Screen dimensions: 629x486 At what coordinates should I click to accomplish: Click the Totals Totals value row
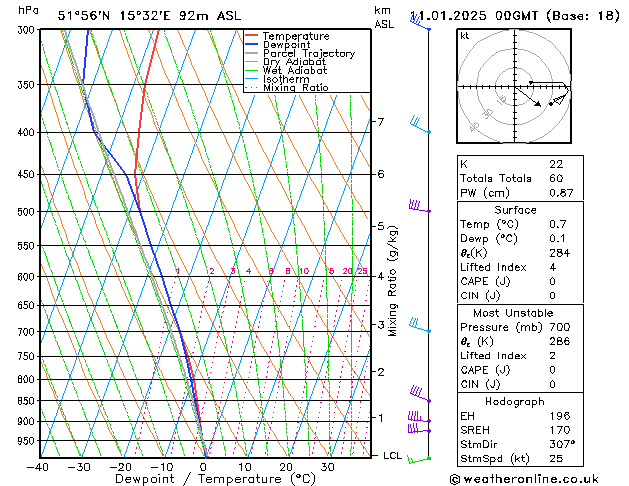tap(514, 178)
